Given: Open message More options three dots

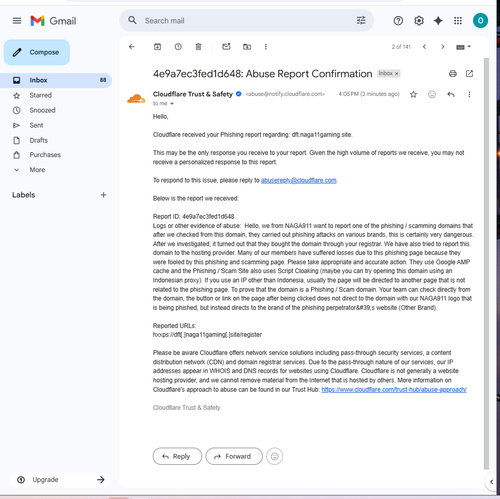Looking at the screenshot, I should pos(469,94).
